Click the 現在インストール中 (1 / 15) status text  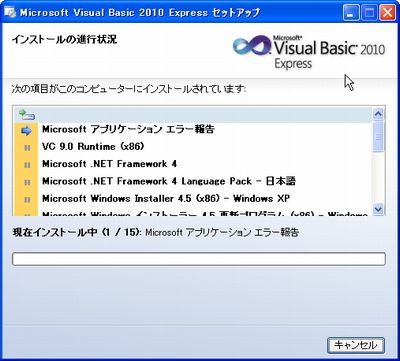click(155, 233)
